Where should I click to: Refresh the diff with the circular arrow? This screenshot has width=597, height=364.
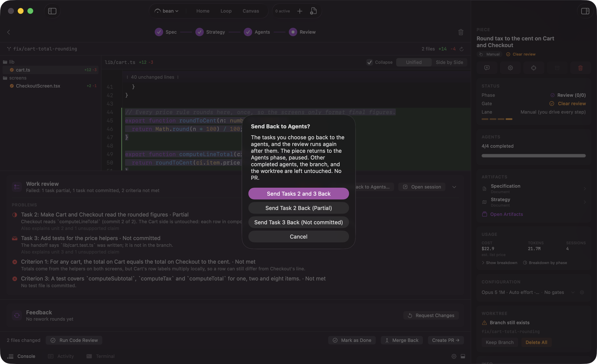click(x=462, y=49)
